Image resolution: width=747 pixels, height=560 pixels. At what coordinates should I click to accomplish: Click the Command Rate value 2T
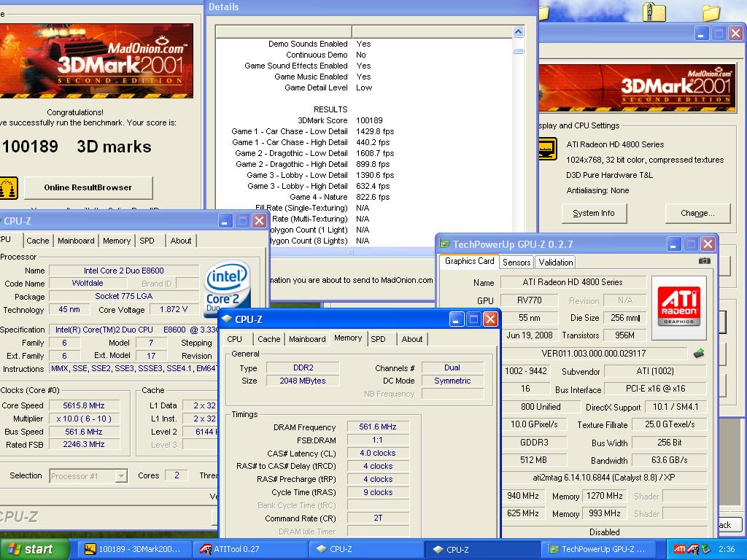[x=378, y=518]
